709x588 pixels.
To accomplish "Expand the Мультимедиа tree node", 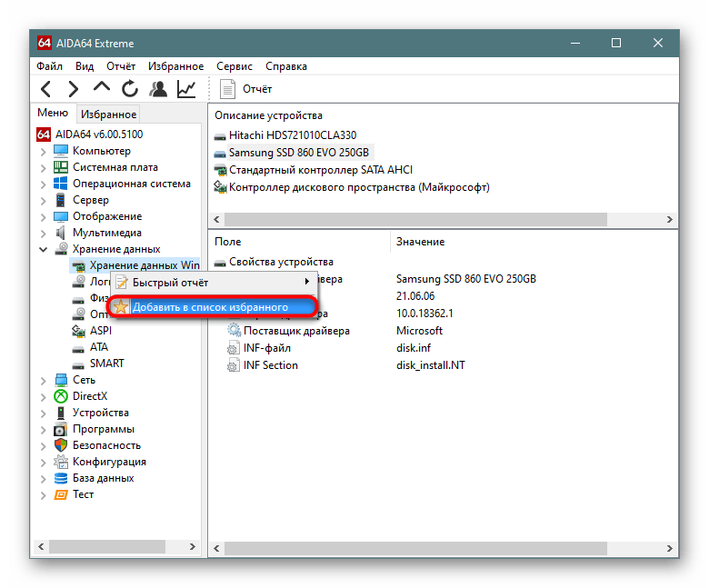I will tap(43, 234).
